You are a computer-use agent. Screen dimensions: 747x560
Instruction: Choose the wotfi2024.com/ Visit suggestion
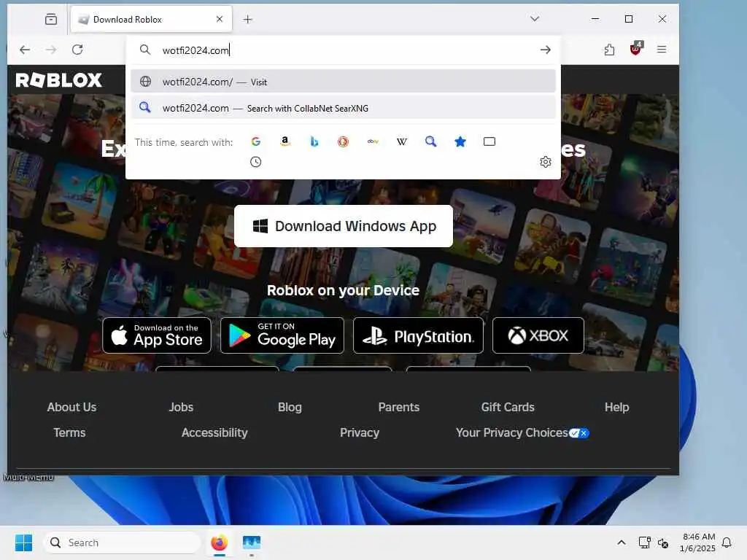(343, 82)
